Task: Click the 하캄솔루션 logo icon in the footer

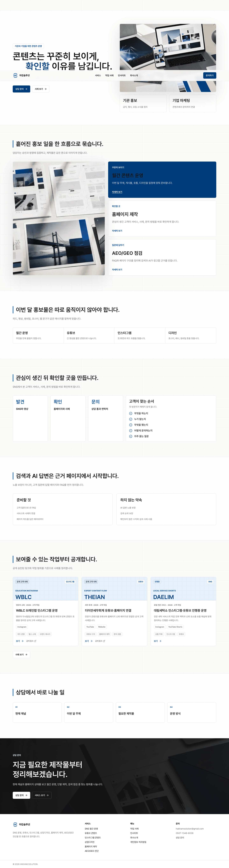Action: [15, 824]
